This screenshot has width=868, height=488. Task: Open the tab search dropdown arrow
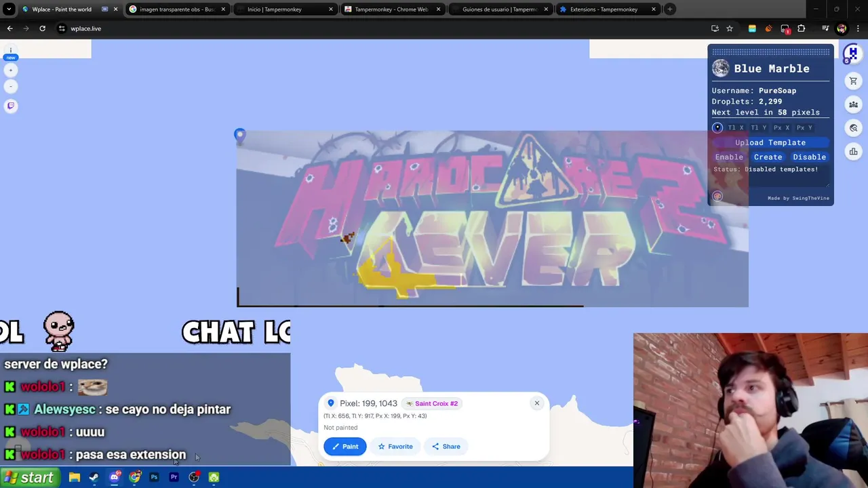tap(9, 9)
